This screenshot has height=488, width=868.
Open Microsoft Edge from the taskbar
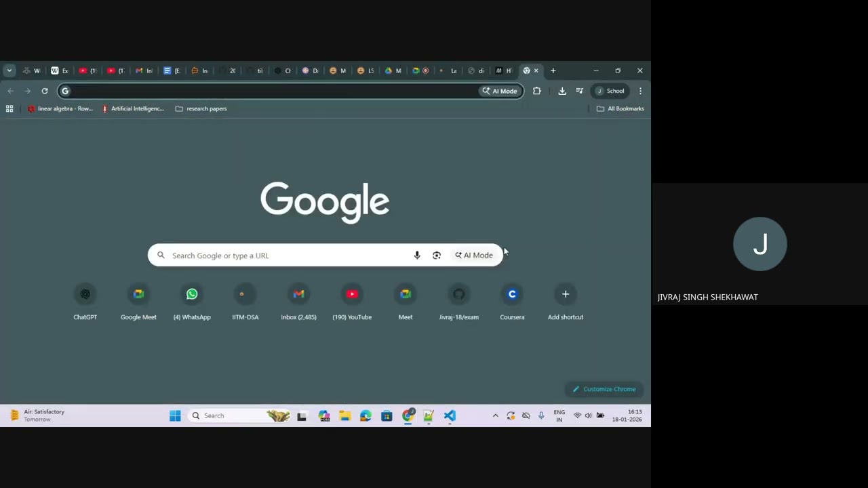tap(366, 415)
